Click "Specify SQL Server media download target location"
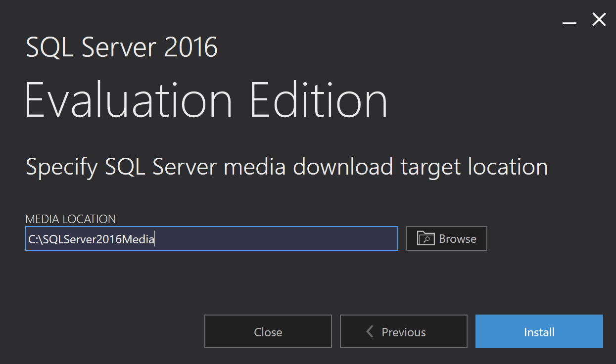This screenshot has width=616, height=364. pyautogui.click(x=287, y=167)
